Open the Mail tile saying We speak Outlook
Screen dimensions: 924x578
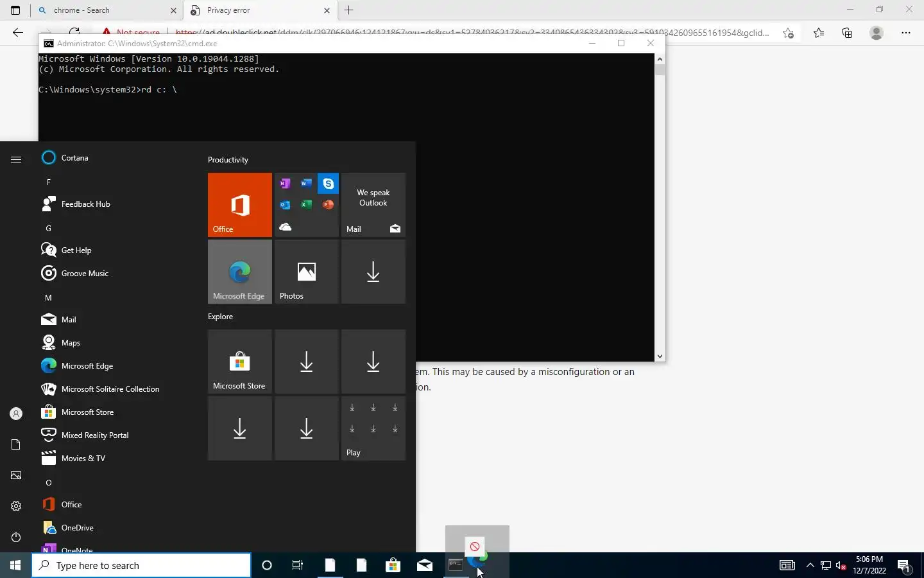pos(373,205)
